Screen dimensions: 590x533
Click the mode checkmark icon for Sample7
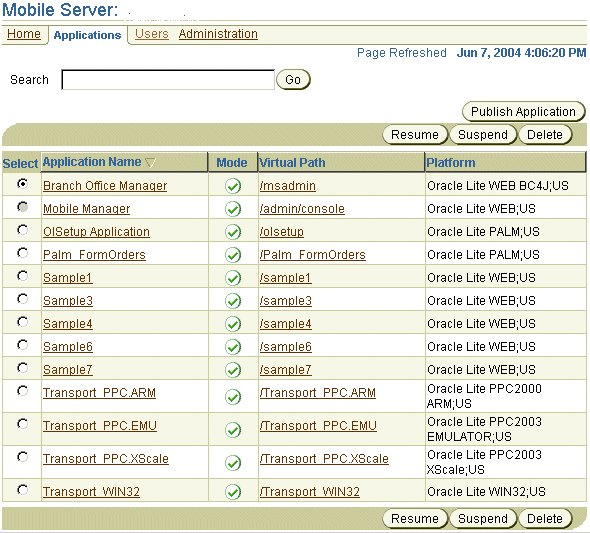point(233,370)
